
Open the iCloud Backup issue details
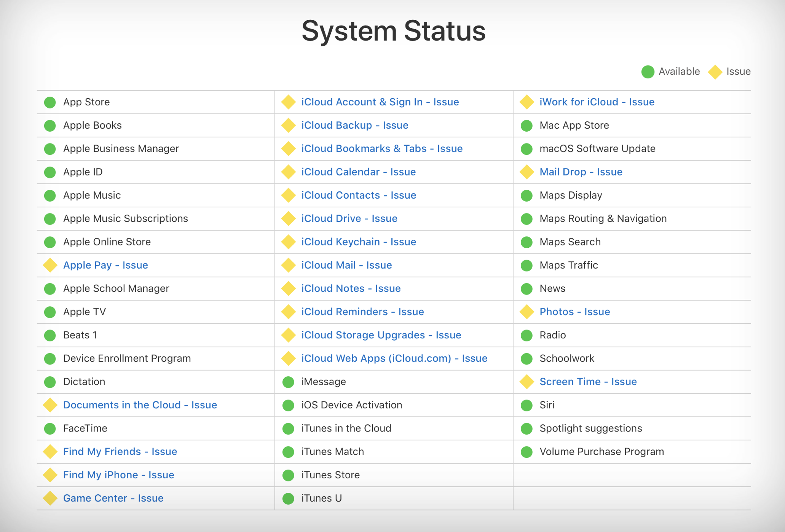tap(354, 125)
